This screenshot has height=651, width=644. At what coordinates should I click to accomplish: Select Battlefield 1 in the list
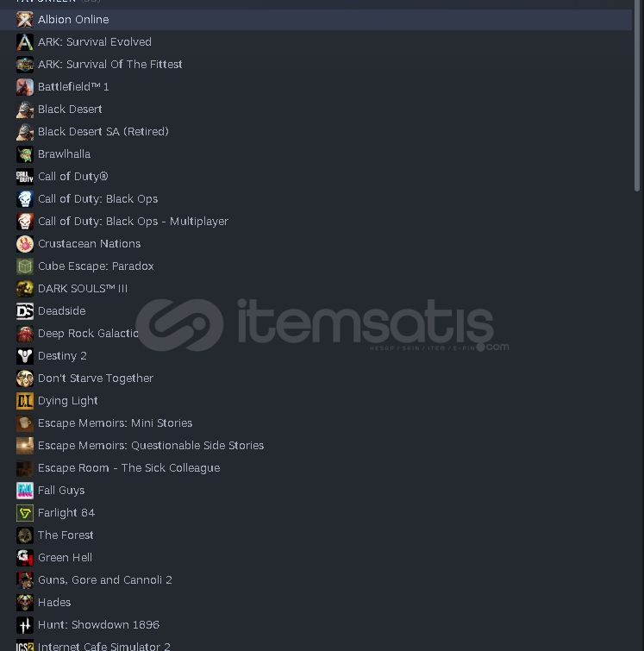[x=316, y=87]
